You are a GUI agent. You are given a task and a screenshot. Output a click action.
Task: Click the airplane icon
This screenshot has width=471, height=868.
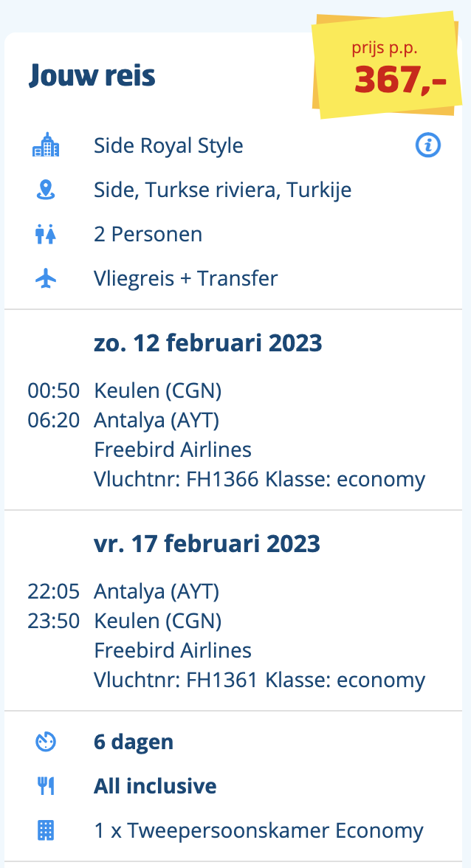pyautogui.click(x=46, y=278)
